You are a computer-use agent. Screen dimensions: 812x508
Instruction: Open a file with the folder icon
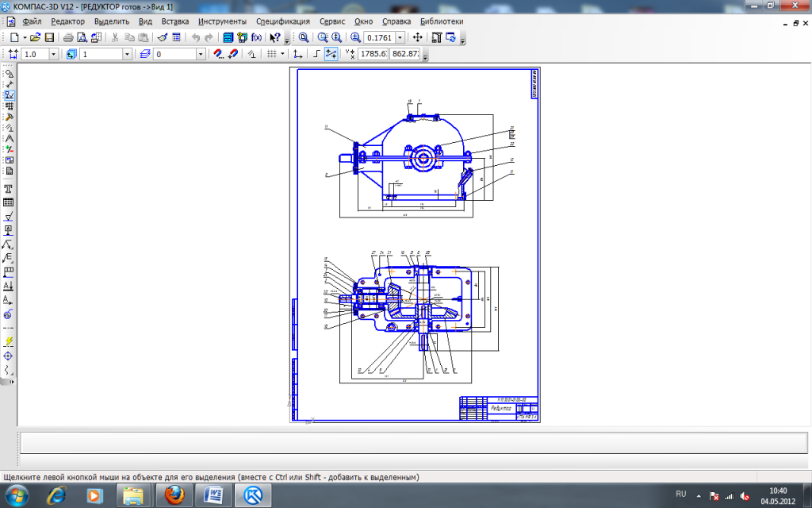(x=35, y=37)
